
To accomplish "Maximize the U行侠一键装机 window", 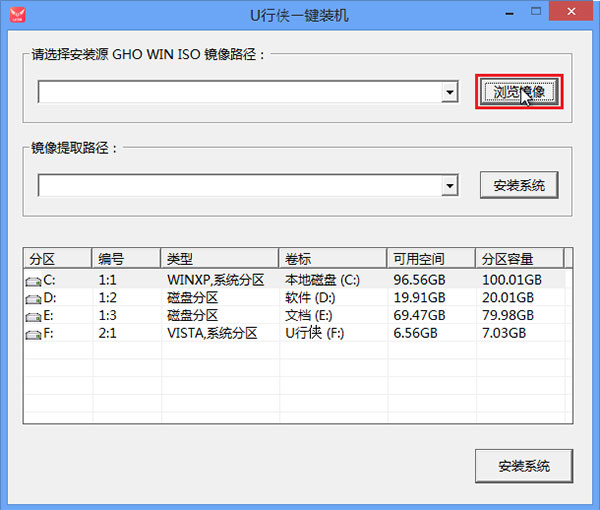I will (536, 11).
